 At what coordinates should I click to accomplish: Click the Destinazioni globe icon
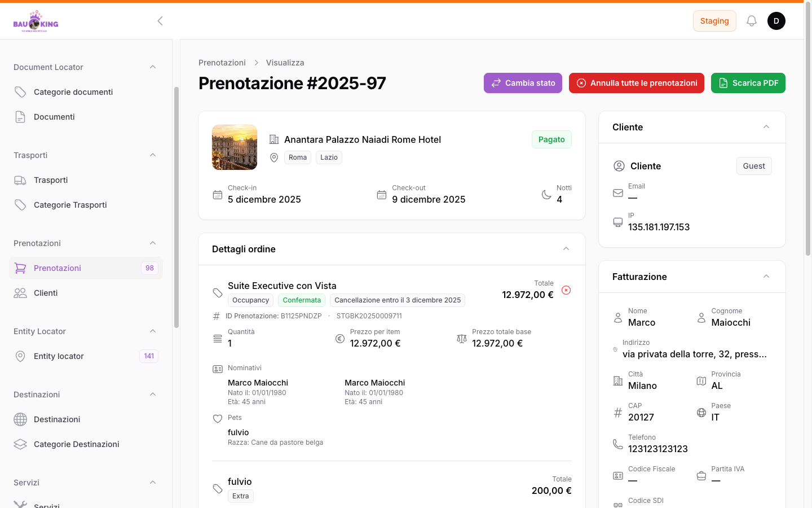coord(20,419)
